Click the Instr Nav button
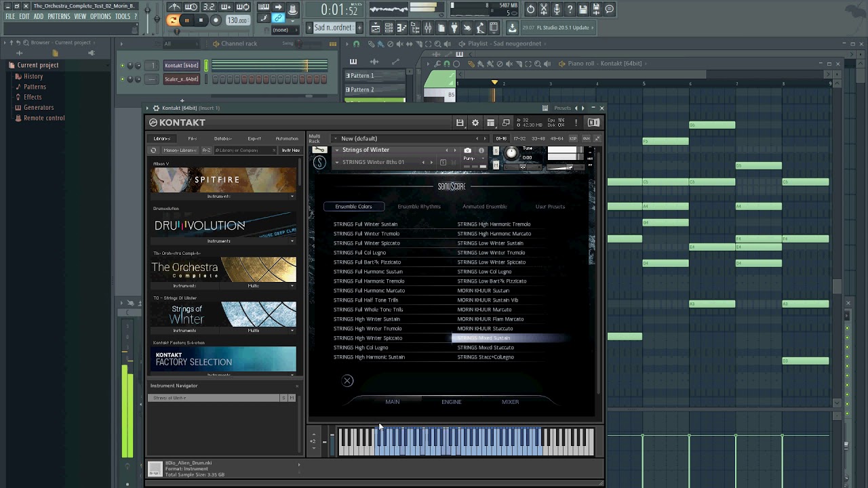868x488 pixels. coord(290,150)
